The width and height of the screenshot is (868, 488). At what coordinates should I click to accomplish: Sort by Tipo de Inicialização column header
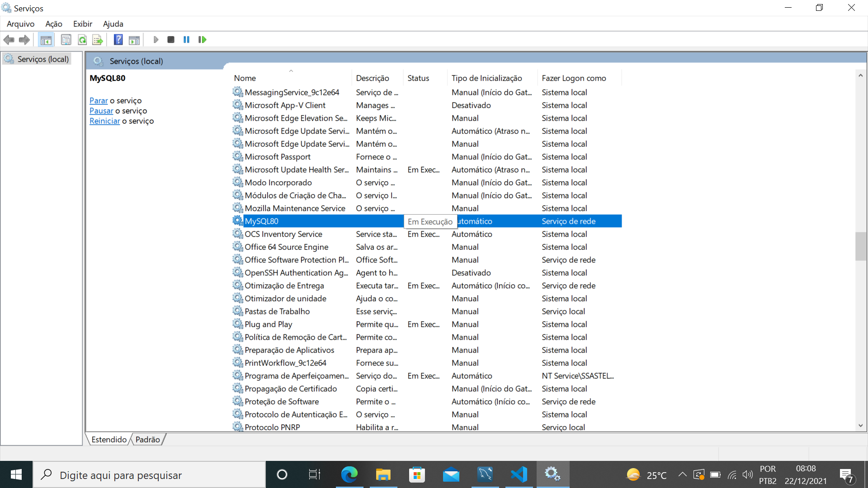(493, 78)
